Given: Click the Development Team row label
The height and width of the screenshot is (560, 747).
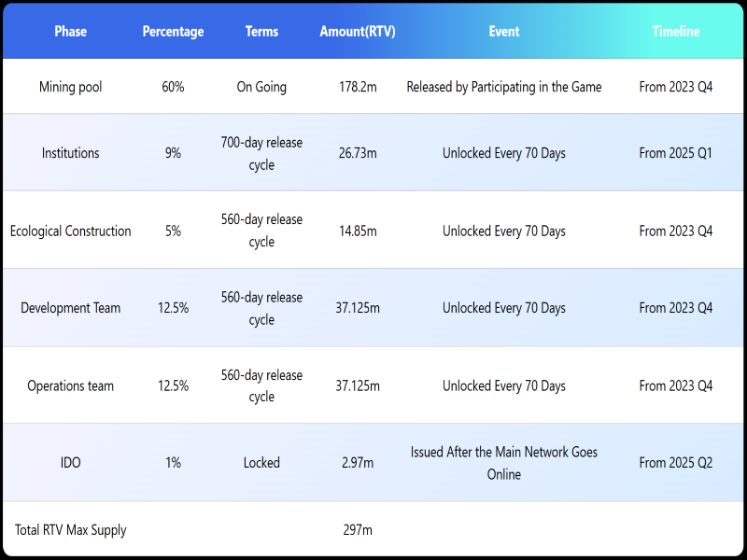Looking at the screenshot, I should coord(70,308).
